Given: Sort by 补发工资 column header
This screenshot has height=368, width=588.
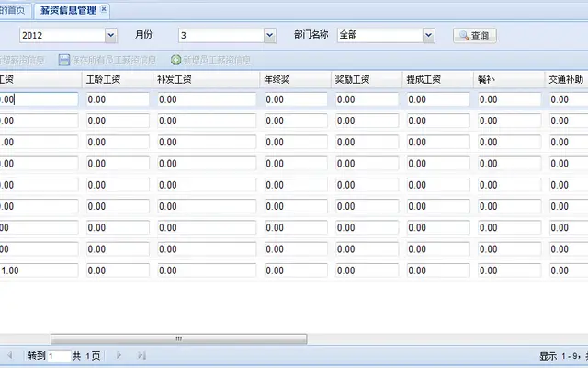Looking at the screenshot, I should pyautogui.click(x=206, y=80).
